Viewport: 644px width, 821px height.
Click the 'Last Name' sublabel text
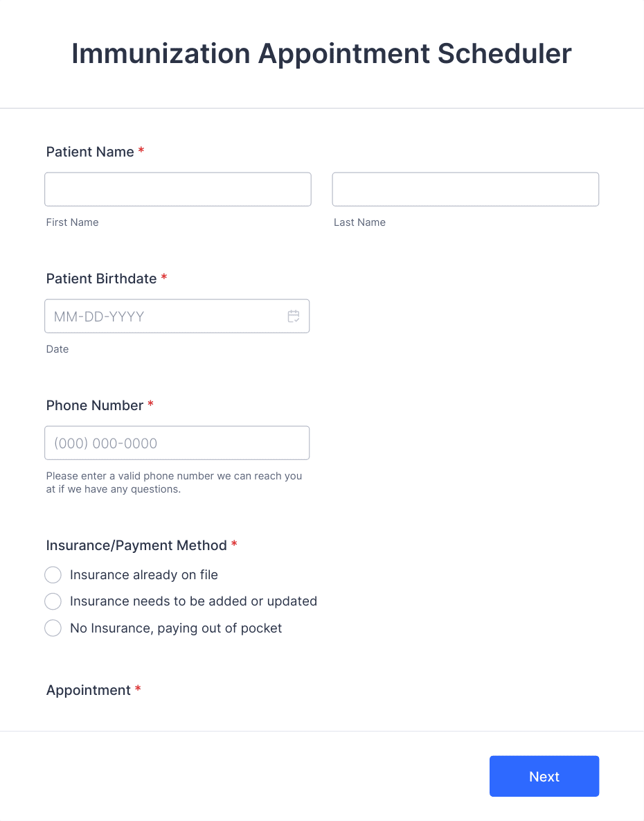(359, 222)
